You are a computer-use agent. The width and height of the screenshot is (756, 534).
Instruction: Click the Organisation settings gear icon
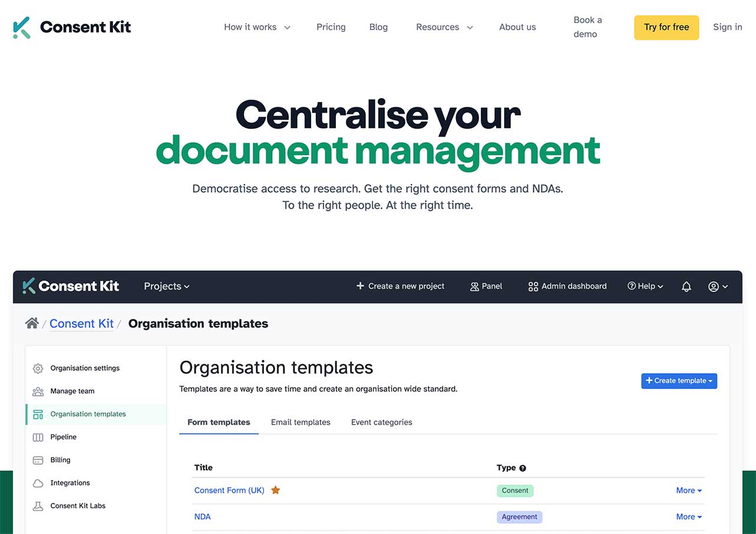pos(38,368)
